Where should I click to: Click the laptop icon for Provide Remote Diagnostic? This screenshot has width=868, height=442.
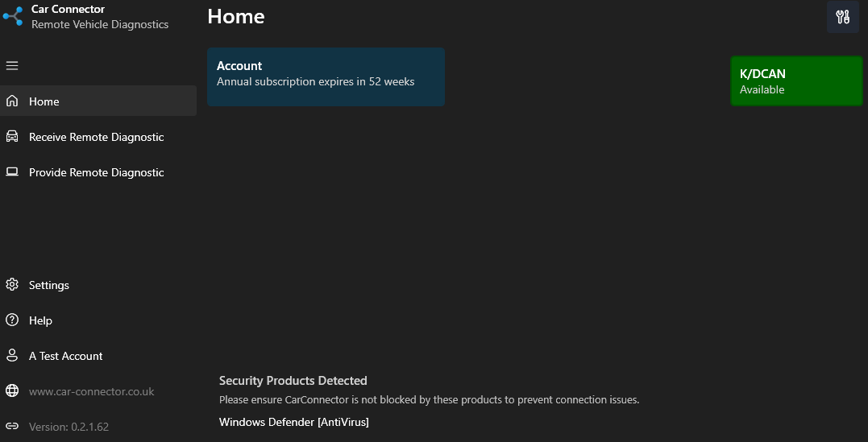pyautogui.click(x=12, y=172)
